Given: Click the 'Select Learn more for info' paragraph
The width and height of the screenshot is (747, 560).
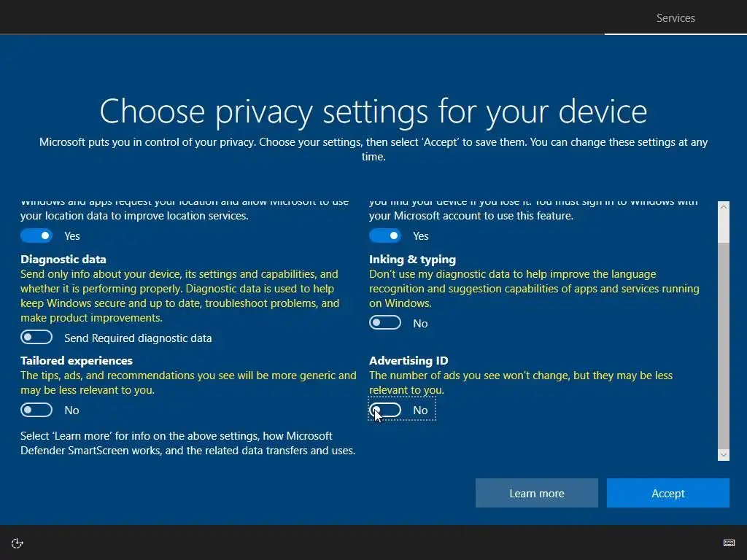Looking at the screenshot, I should tap(187, 443).
